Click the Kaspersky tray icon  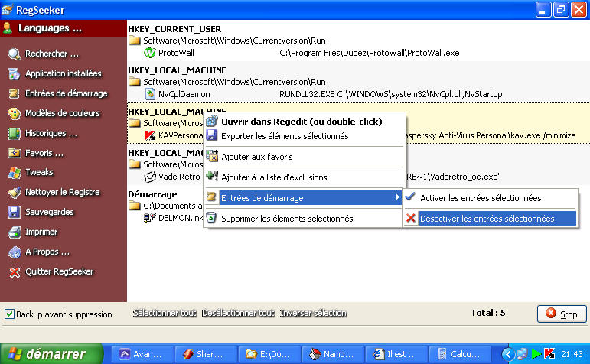(549, 354)
